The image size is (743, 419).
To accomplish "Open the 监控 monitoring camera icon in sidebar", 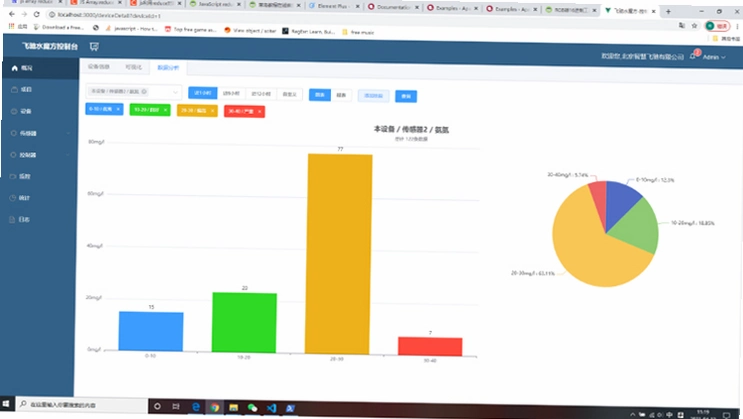I will (x=13, y=176).
